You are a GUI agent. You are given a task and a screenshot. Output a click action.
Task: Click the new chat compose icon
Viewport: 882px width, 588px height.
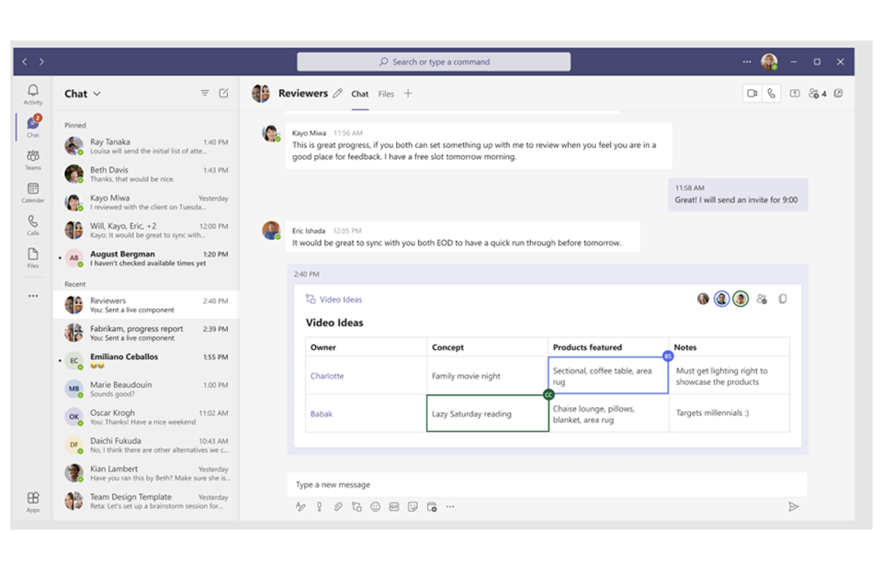[x=223, y=94]
